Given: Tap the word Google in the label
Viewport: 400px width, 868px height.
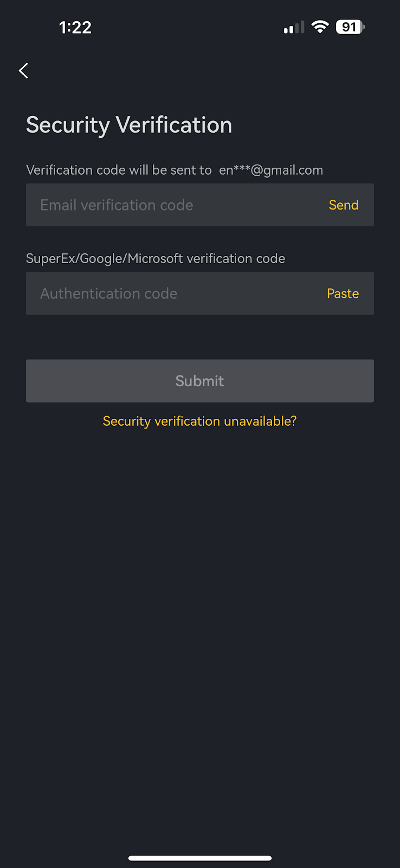Looking at the screenshot, I should click(102, 259).
